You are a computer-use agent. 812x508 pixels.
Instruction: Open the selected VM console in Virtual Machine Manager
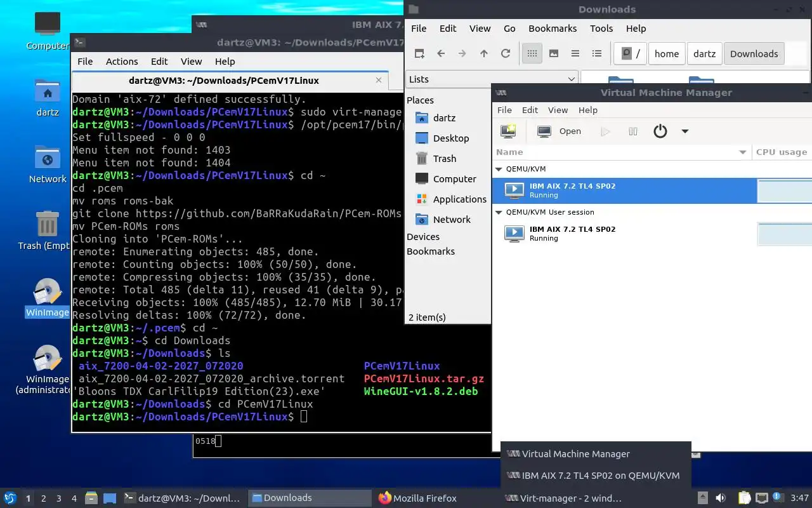point(559,131)
